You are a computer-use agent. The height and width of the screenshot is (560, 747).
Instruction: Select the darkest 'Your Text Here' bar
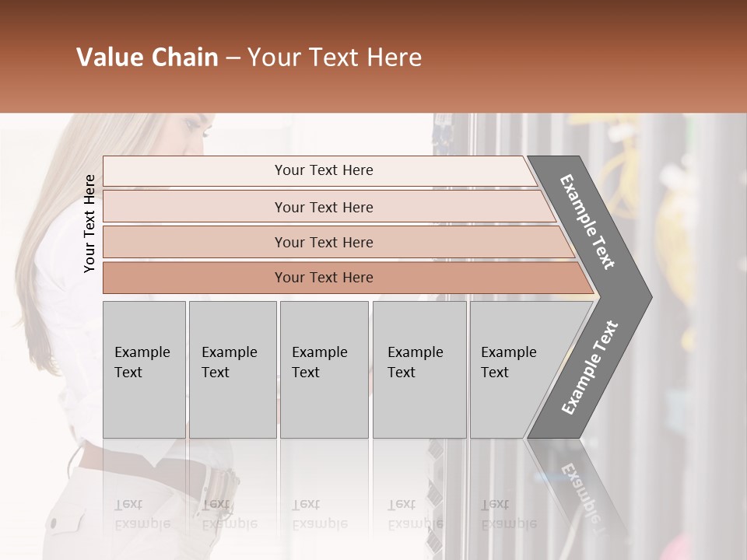tap(323, 278)
